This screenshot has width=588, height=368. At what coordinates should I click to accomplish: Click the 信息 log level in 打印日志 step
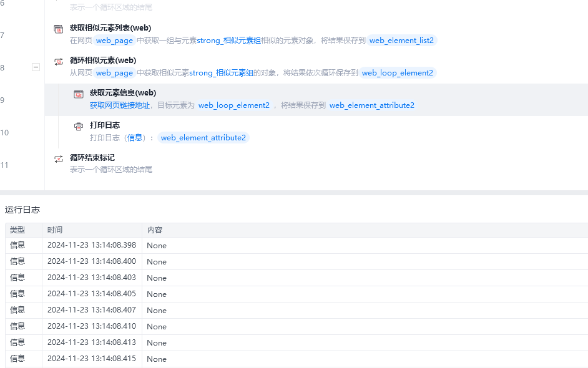click(x=135, y=138)
